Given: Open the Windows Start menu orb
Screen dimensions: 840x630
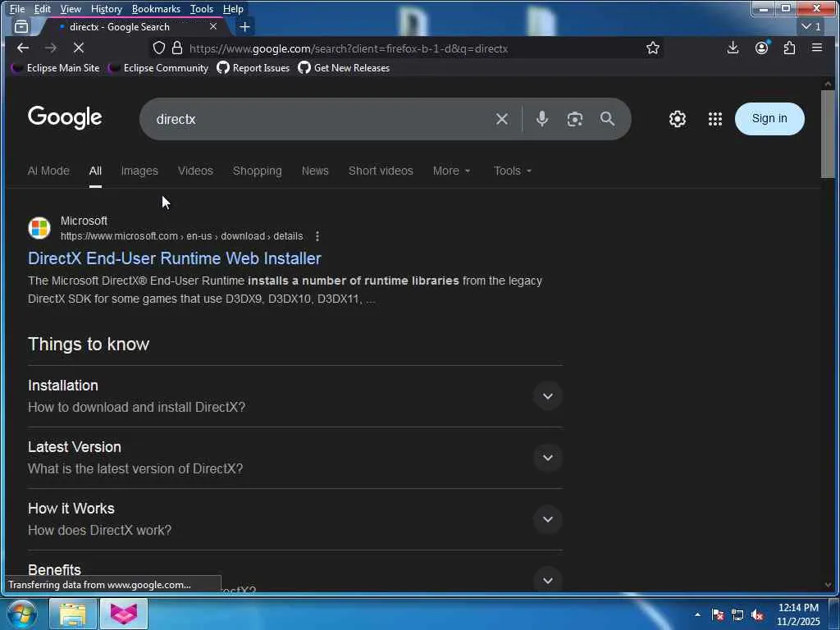Looking at the screenshot, I should click(x=21, y=614).
